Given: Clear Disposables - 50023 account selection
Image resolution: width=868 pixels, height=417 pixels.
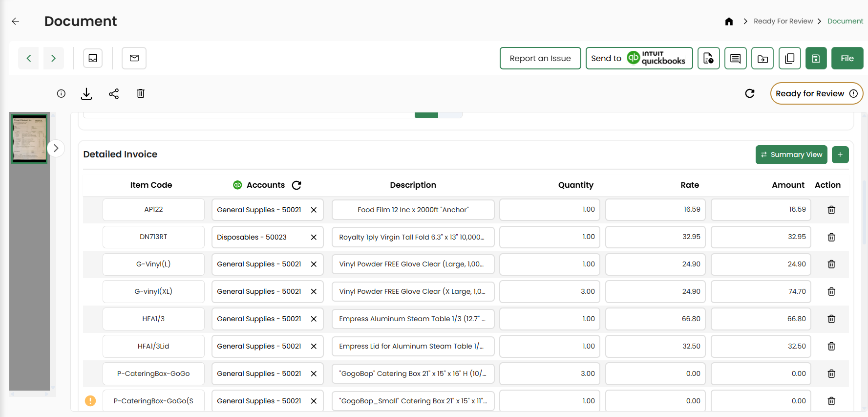Looking at the screenshot, I should 314,237.
